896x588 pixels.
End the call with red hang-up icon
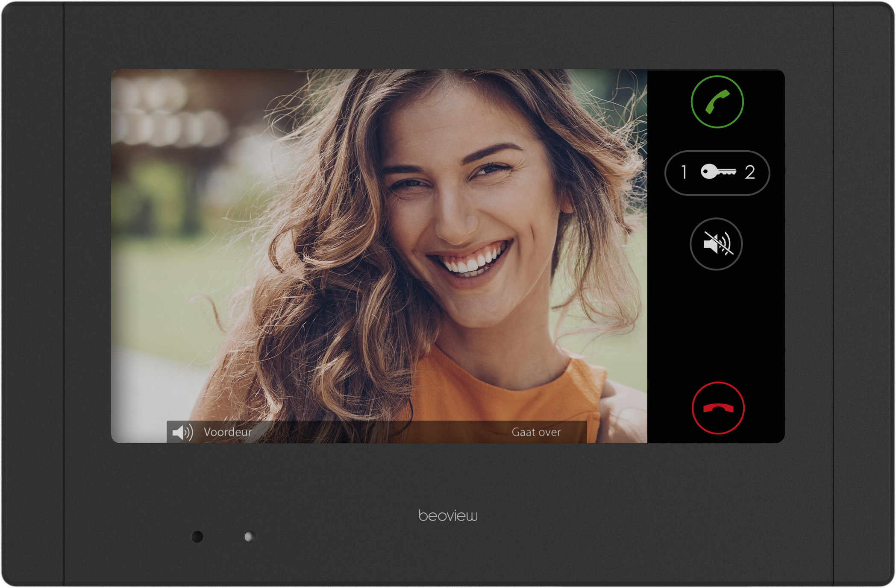(718, 408)
